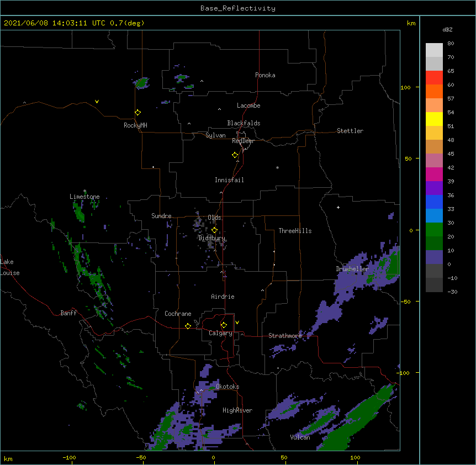Click the yellow V marker northwest of RockyMH
This screenshot has height=465, width=476.
(97, 102)
